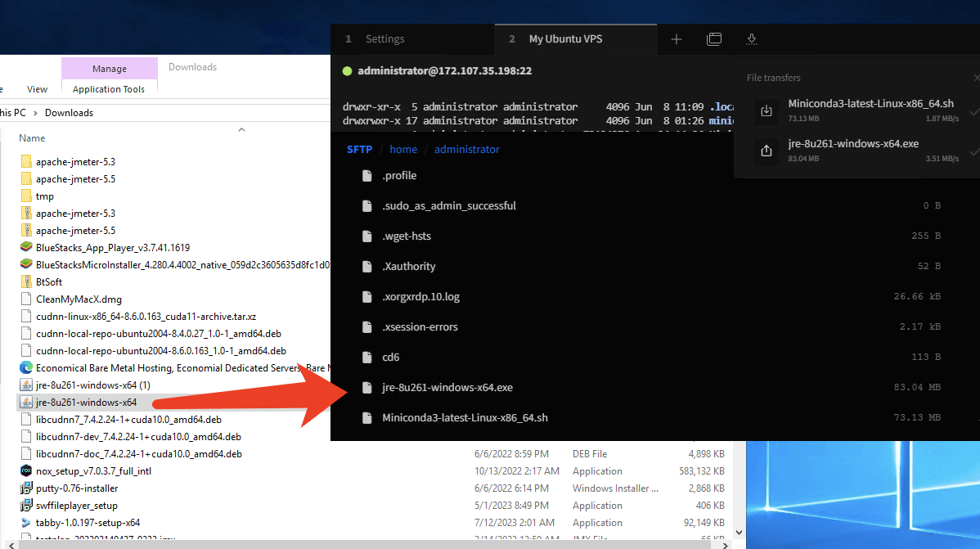The image size is (980, 549).
Task: Select the tmp folder icon in Downloads
Action: [x=26, y=196]
